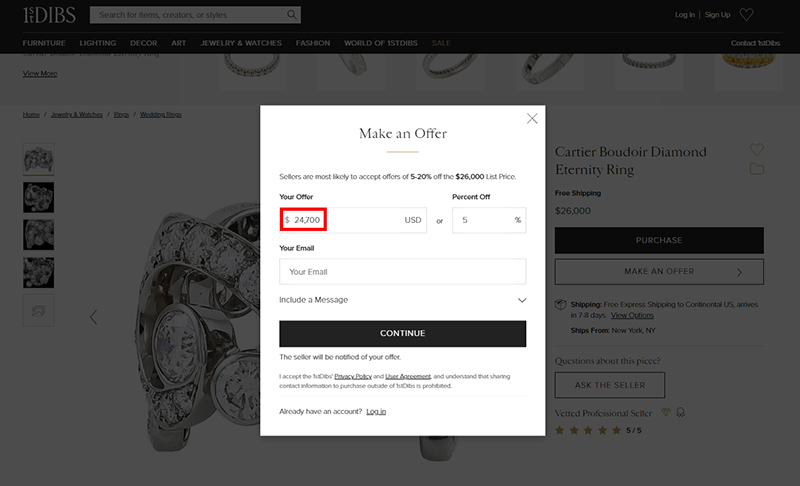Click the Cartier Boudoir Diamond Eternity Ring title

[x=631, y=161]
